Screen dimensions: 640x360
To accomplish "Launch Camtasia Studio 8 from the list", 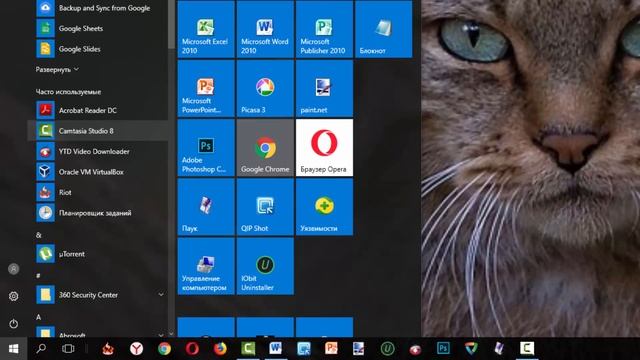I will tap(98, 131).
